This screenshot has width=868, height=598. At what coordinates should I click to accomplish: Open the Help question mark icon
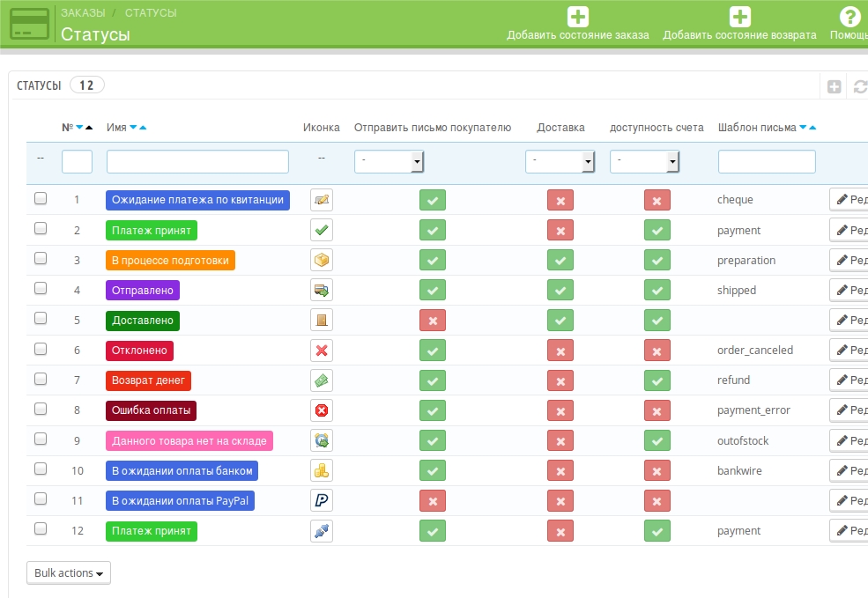(849, 17)
